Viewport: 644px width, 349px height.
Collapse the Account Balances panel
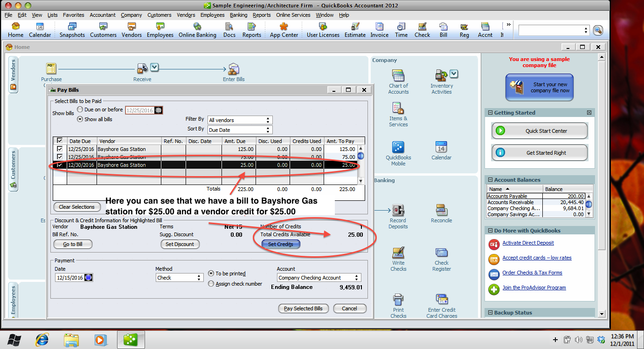click(x=490, y=180)
